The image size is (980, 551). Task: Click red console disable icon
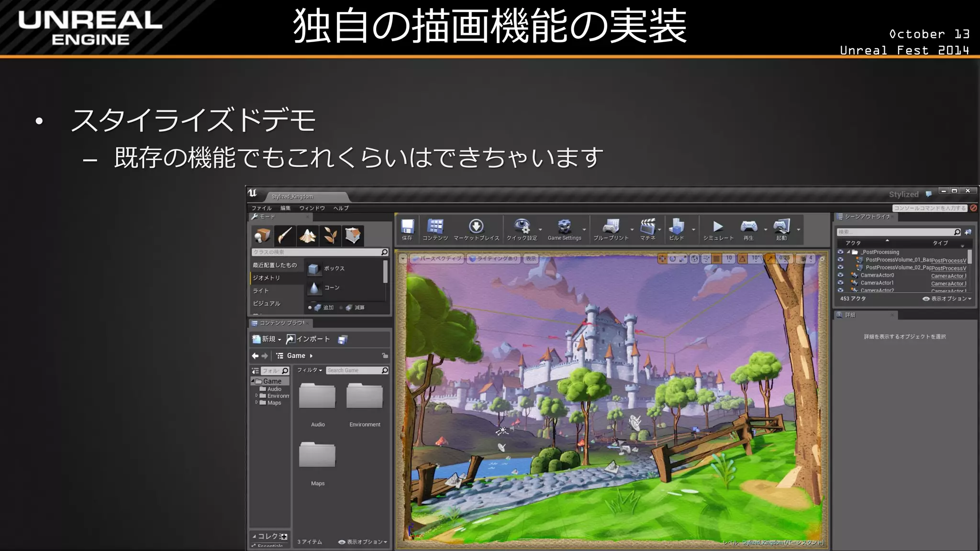click(x=973, y=208)
